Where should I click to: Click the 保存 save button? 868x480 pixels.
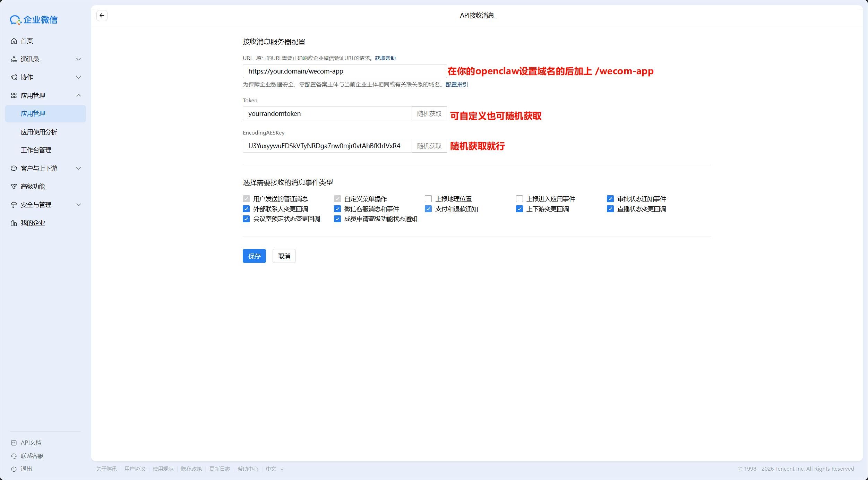[254, 256]
